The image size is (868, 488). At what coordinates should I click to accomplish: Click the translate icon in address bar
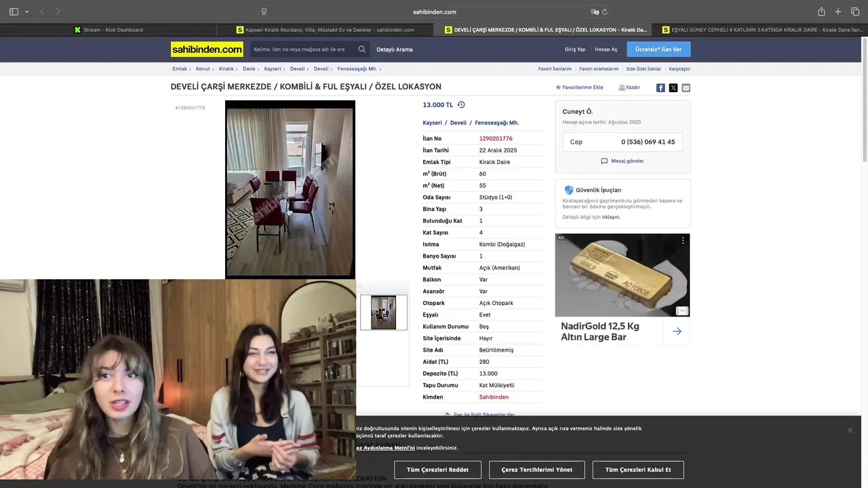(595, 12)
